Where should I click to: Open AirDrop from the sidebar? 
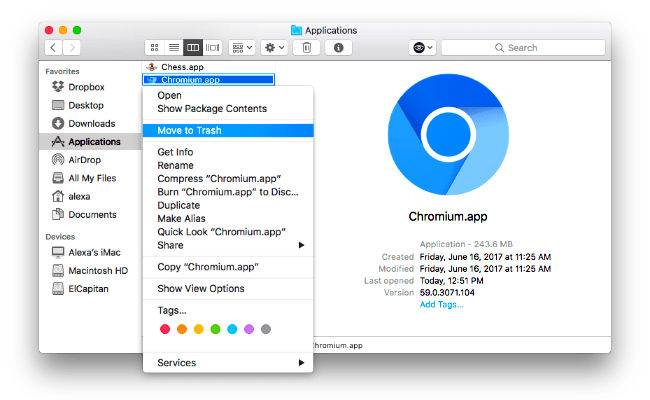point(84,160)
